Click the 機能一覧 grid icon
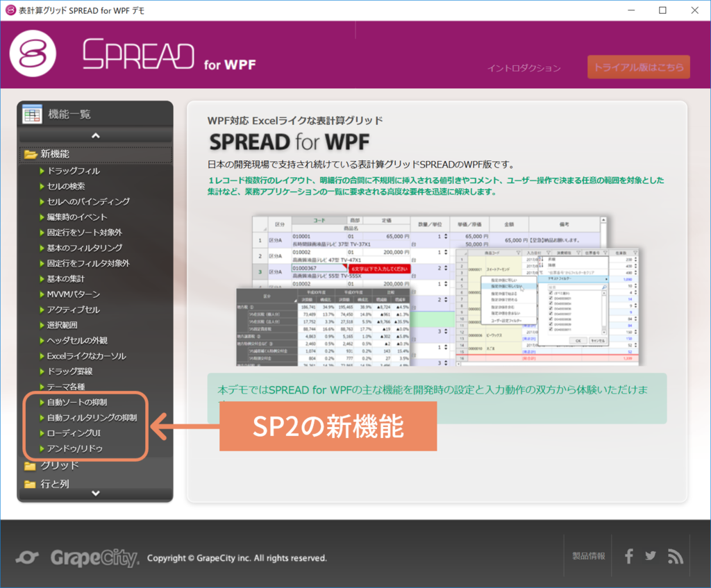The image size is (711, 588). pyautogui.click(x=32, y=115)
